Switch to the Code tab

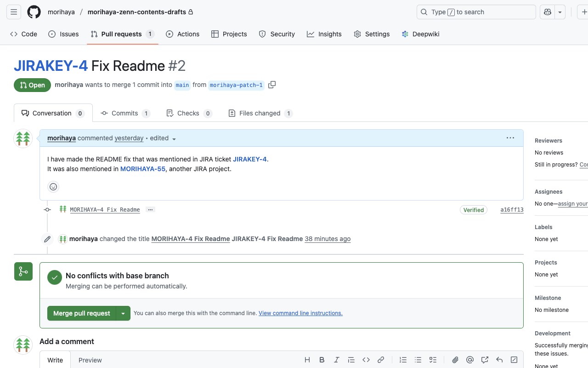click(24, 34)
